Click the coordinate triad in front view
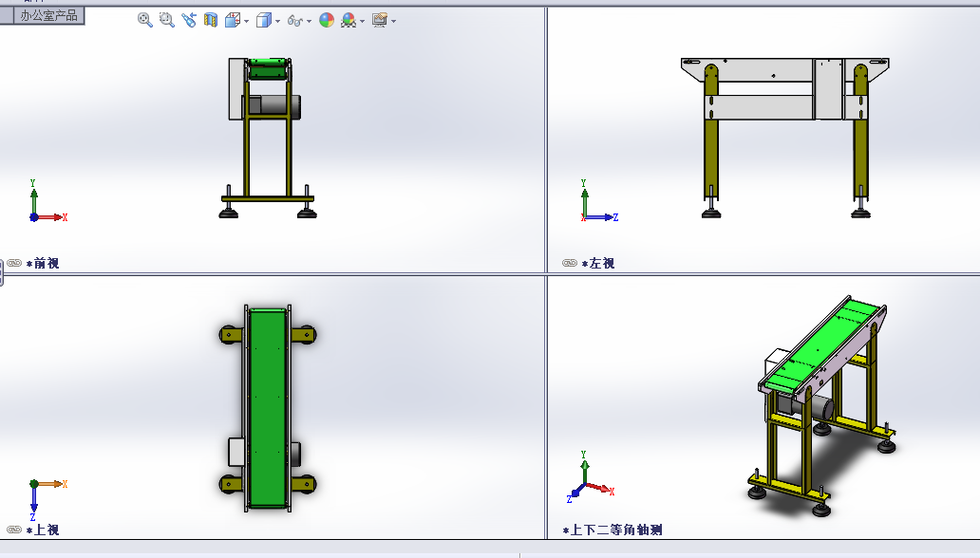980x558 pixels. click(47, 201)
